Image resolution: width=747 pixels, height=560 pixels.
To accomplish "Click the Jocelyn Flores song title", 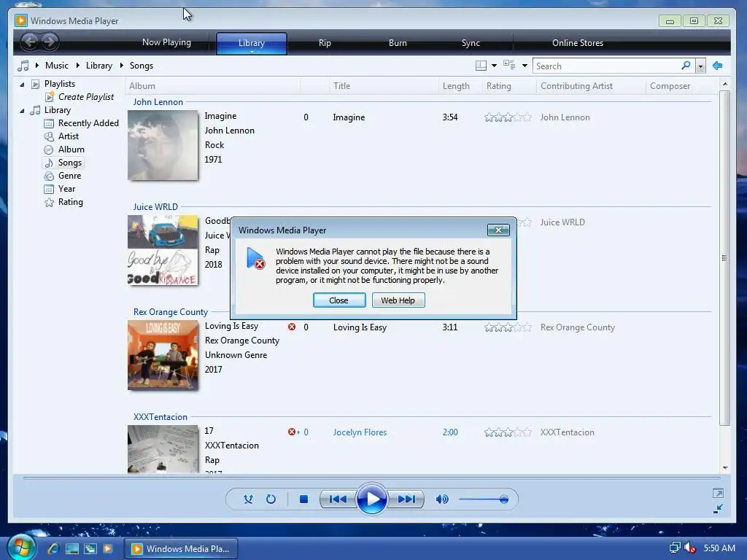I will pyautogui.click(x=360, y=432).
